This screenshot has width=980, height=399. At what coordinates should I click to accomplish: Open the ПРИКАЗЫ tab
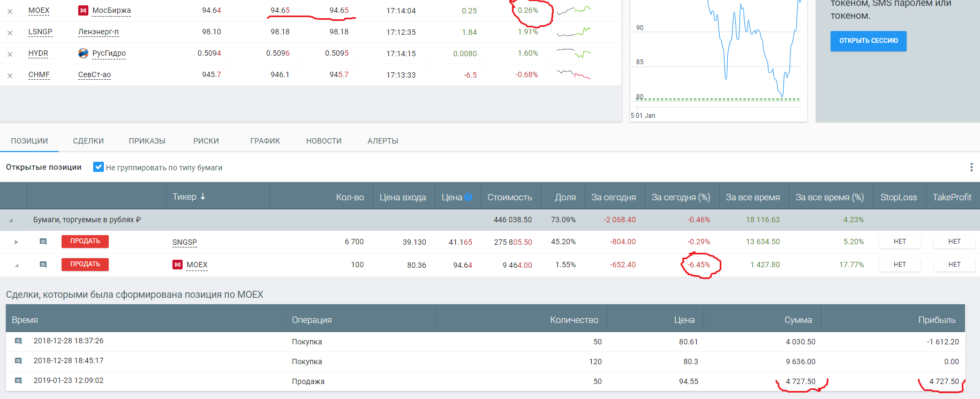coord(147,141)
